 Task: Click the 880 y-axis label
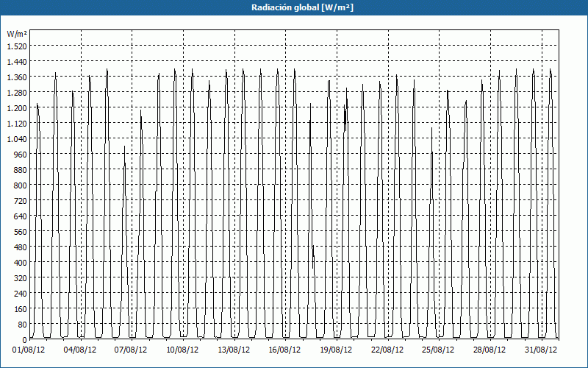coord(21,170)
